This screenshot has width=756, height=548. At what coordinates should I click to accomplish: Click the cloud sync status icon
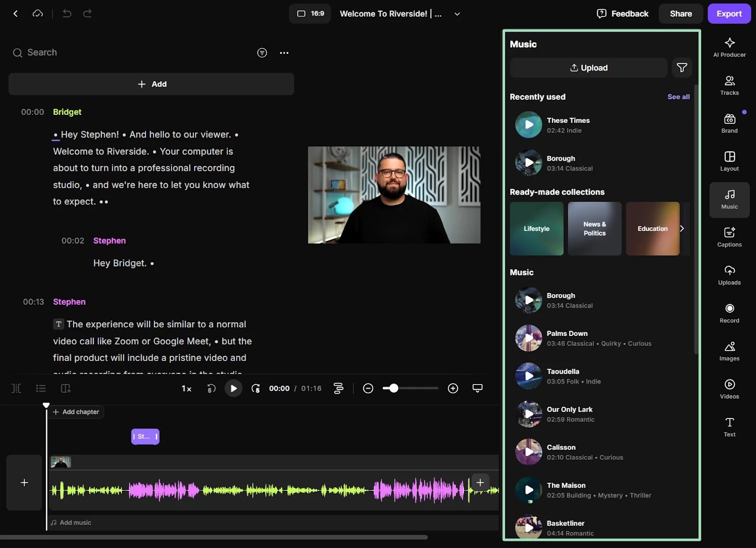[x=38, y=14]
